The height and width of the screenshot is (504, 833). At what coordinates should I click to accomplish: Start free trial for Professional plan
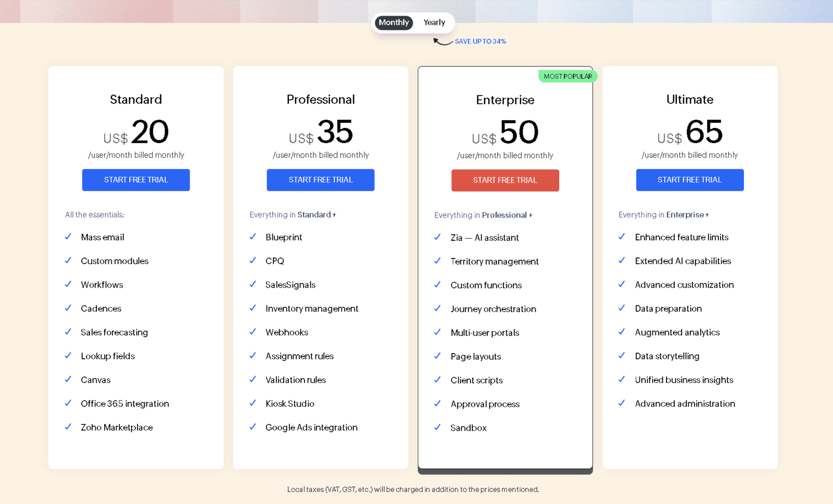point(321,180)
